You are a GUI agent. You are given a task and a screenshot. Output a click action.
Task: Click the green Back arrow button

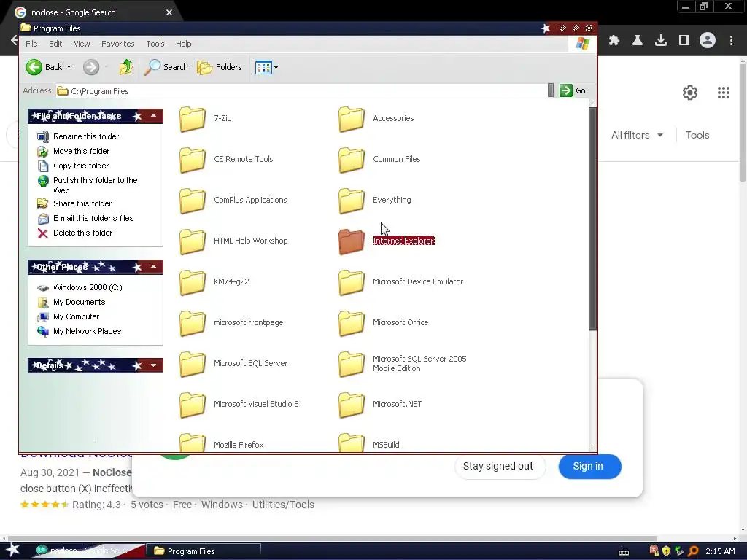coord(34,67)
